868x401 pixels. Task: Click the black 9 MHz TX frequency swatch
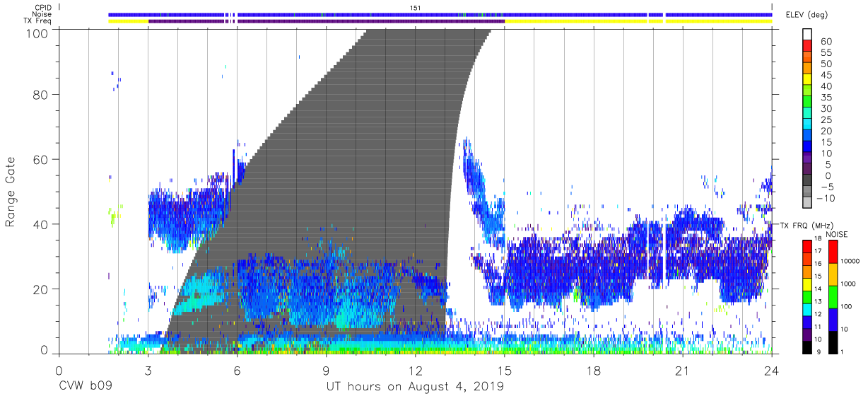(x=807, y=347)
